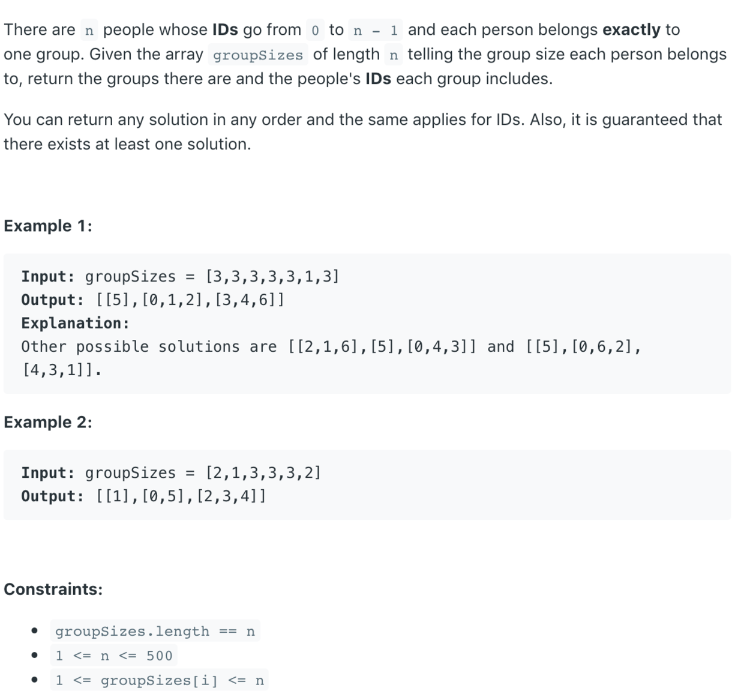Click the 'n - 1' inline code snippet
This screenshot has height=700, width=744.
click(x=376, y=30)
